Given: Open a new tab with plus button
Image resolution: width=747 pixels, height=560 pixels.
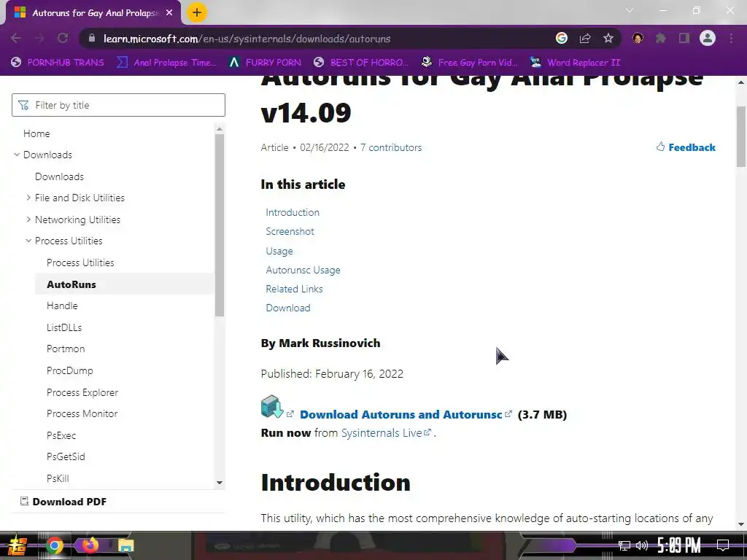Looking at the screenshot, I should pos(197,12).
